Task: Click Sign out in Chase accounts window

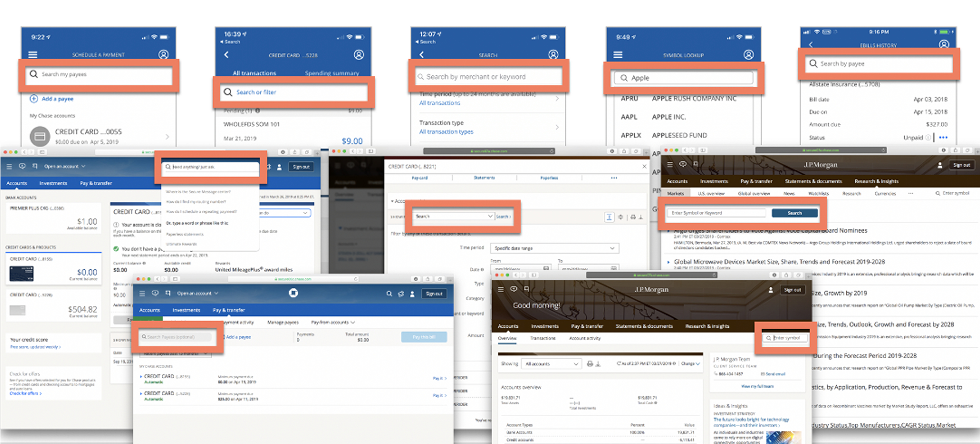Action: [301, 167]
